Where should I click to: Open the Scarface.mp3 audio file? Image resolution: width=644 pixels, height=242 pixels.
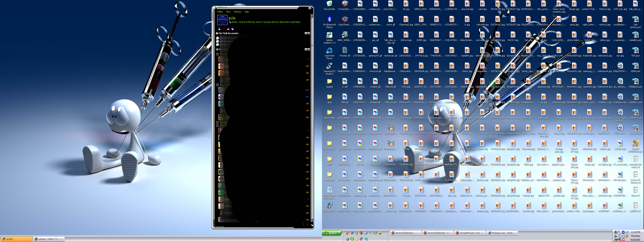pyautogui.click(x=620, y=99)
